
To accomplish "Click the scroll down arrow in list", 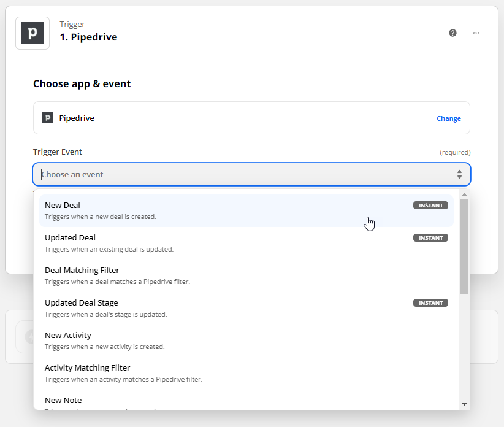I will [464, 404].
